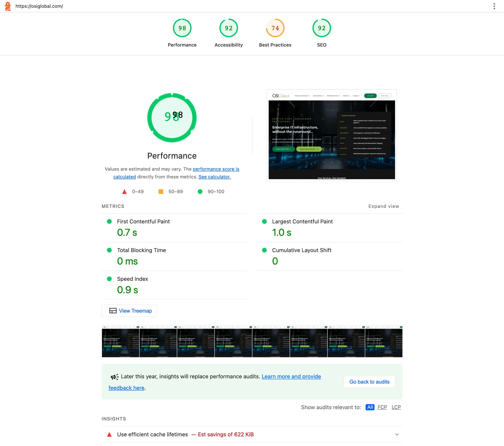Click the 'Go back to audits' button
Screen dimensions: 504x446
pyautogui.click(x=369, y=382)
